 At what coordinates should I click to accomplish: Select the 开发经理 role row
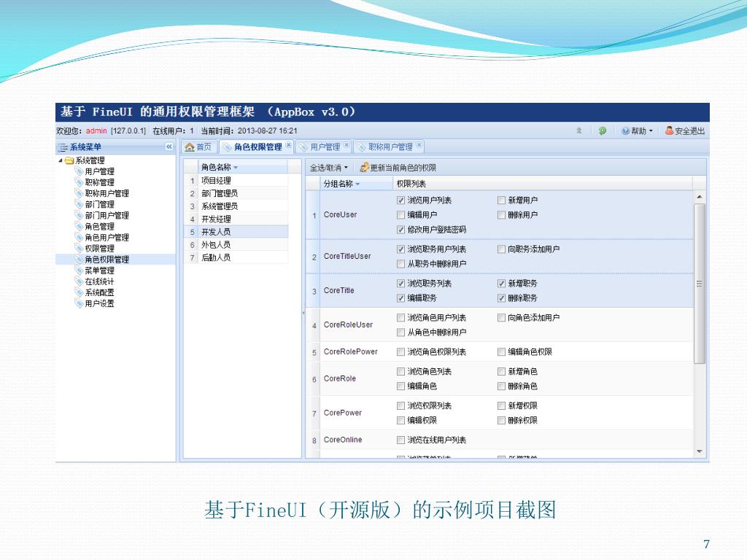pos(236,219)
